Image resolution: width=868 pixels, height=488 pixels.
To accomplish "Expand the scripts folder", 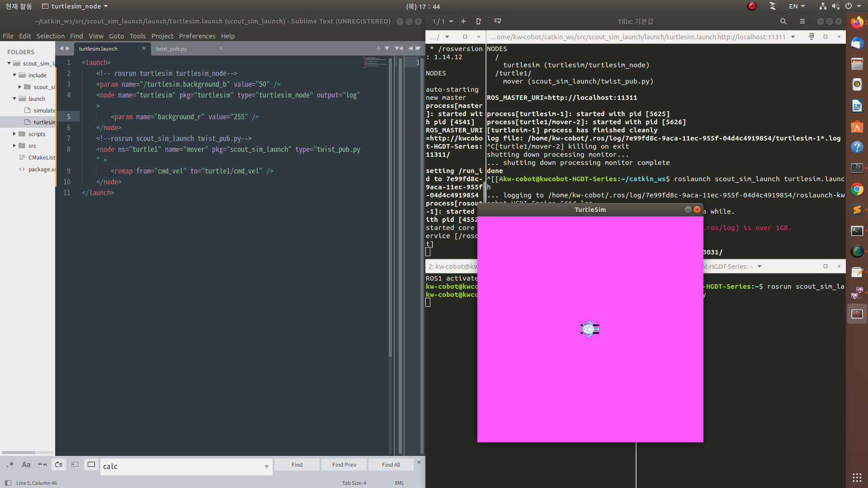I will click(14, 134).
